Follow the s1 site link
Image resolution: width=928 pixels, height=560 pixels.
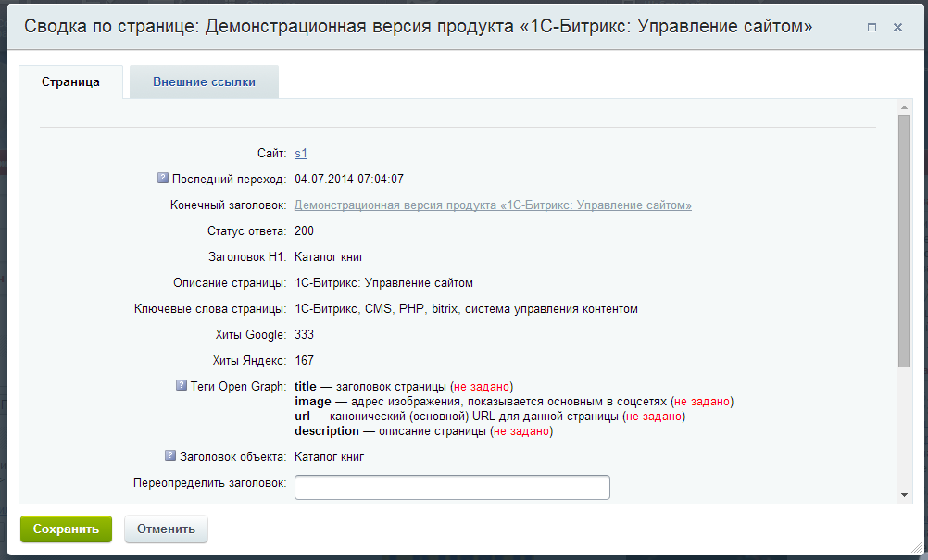coord(301,154)
